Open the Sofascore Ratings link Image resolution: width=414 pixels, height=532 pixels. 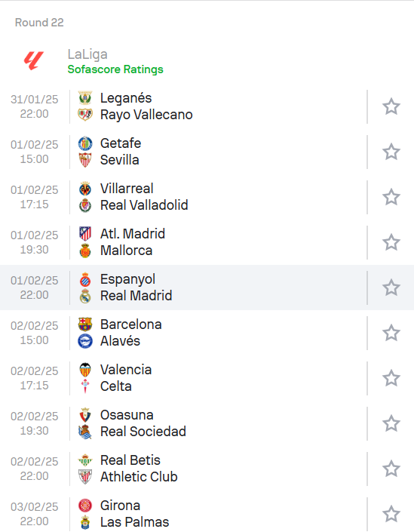pos(115,69)
